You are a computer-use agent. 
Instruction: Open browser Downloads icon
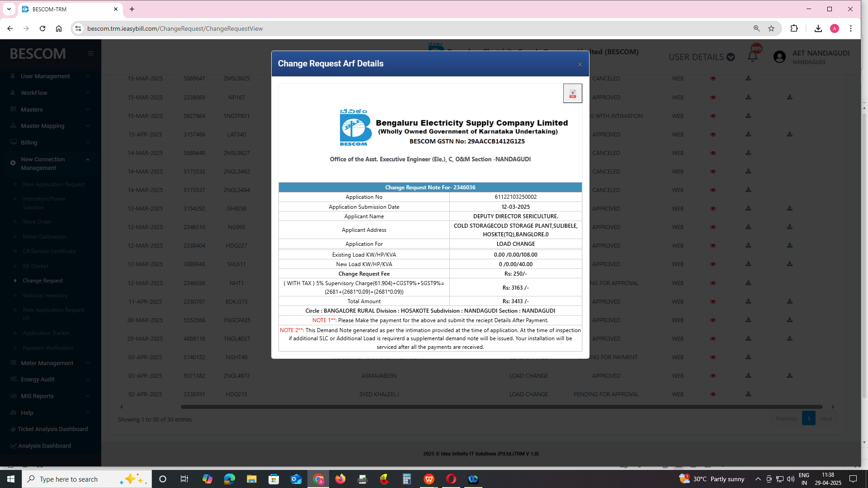(x=818, y=28)
